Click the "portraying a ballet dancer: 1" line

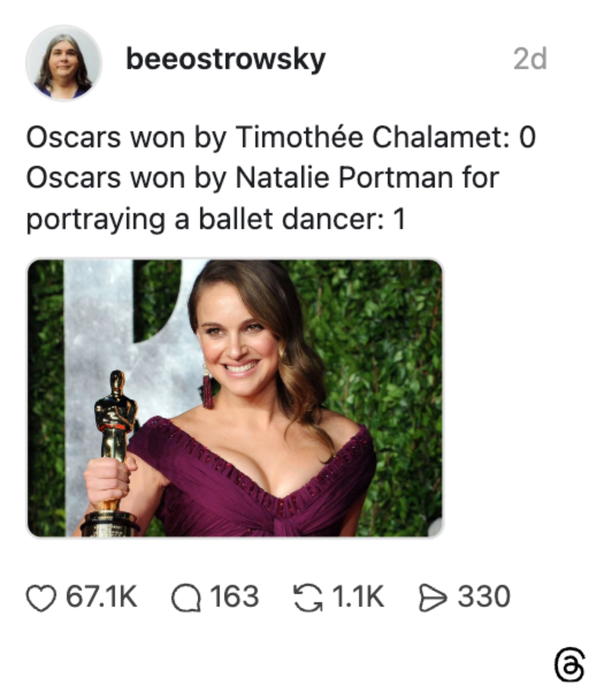tap(216, 219)
